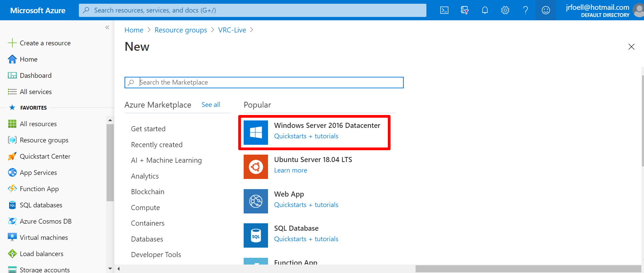
Task: Select the Recently created category
Action: tap(157, 145)
